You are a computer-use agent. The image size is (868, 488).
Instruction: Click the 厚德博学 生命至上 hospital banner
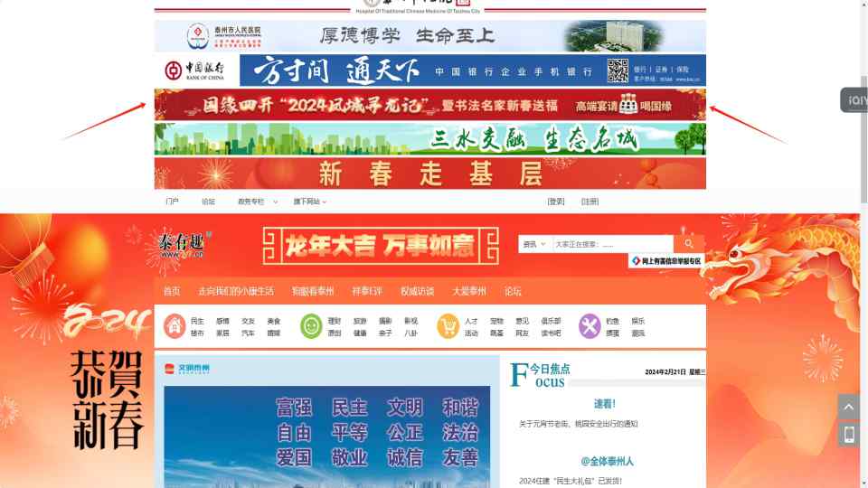pos(430,36)
